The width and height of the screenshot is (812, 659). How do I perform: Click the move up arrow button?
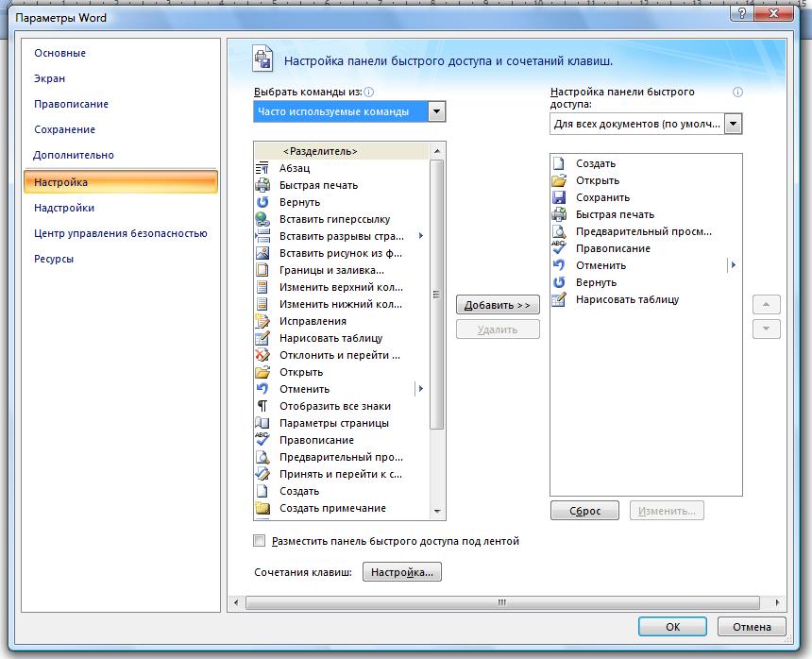tap(767, 304)
